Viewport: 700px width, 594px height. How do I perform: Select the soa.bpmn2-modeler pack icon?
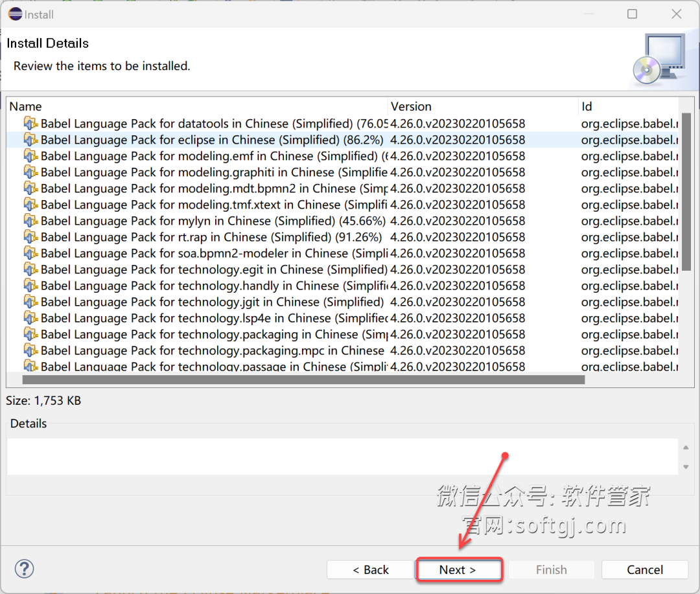30,253
